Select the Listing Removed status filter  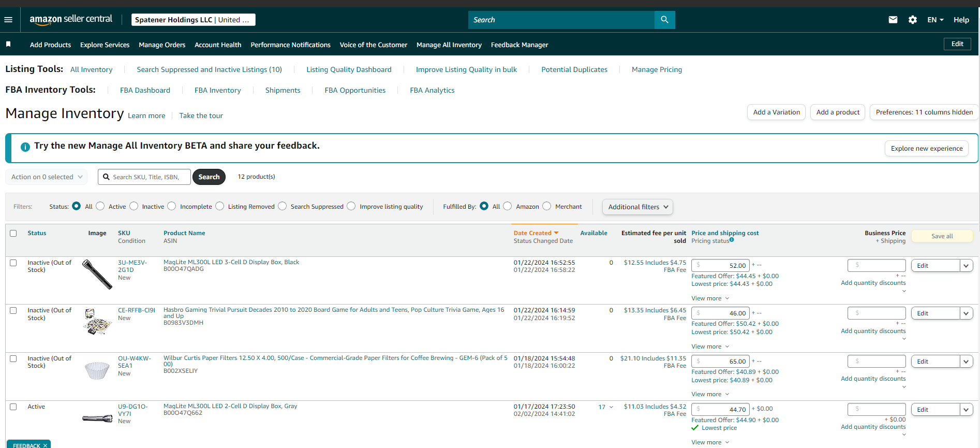[220, 206]
